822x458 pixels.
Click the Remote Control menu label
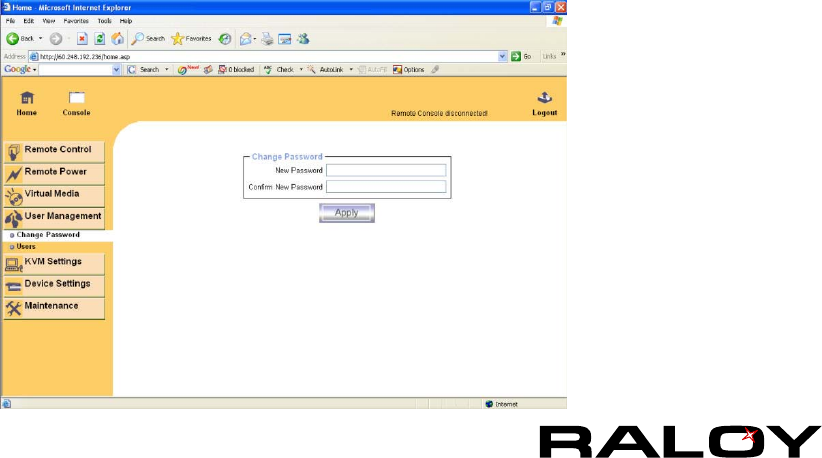(58, 149)
